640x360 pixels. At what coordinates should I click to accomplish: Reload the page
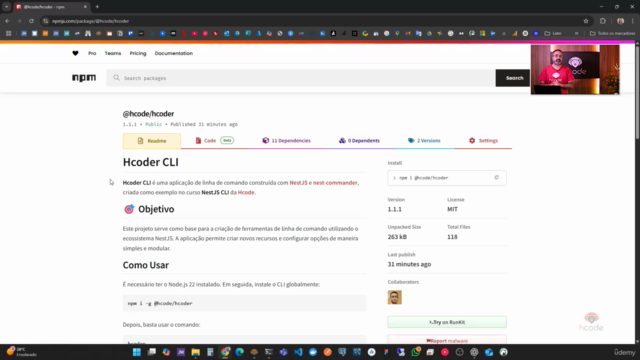31,21
